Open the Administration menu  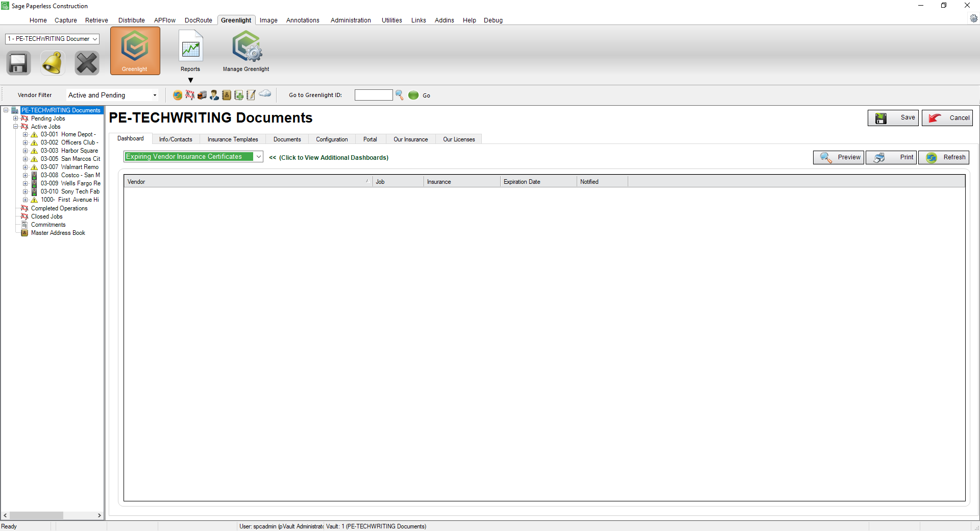[x=351, y=20]
